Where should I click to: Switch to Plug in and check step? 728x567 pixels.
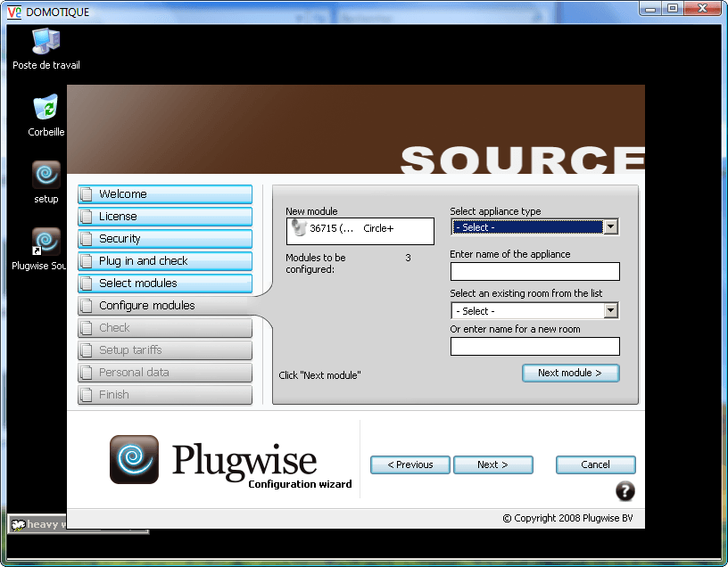click(x=165, y=260)
